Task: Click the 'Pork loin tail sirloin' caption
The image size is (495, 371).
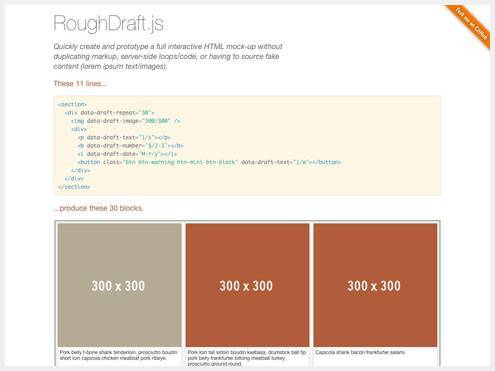Action: pyautogui.click(x=247, y=358)
